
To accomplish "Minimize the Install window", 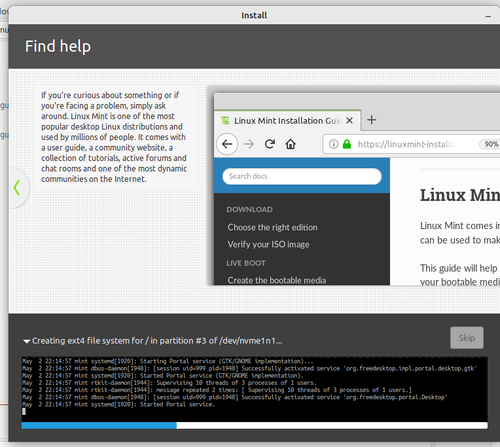I will pos(488,16).
